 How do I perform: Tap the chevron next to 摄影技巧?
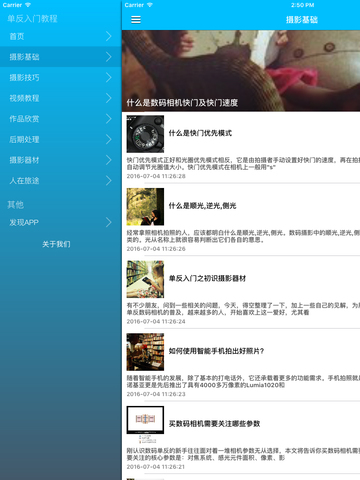click(x=108, y=77)
